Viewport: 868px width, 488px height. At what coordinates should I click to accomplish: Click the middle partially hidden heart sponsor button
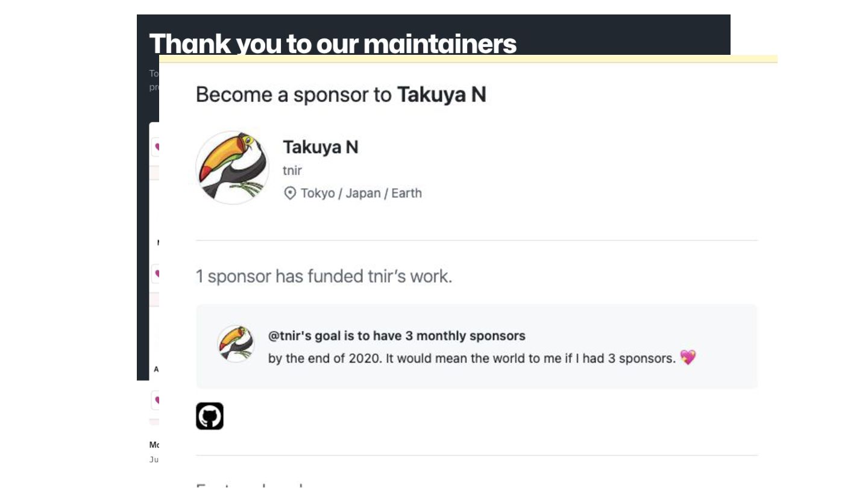(x=156, y=273)
